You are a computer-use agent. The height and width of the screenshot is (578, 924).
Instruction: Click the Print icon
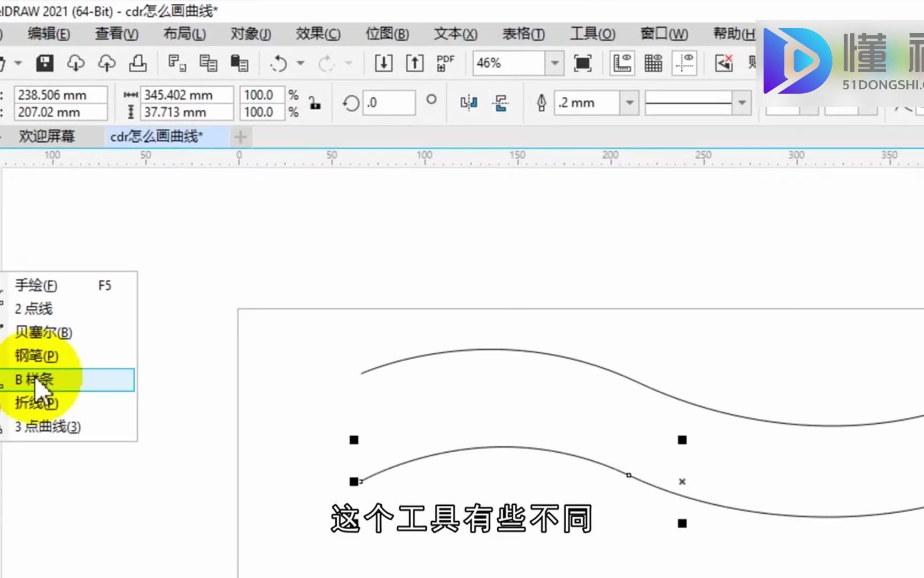[138, 63]
